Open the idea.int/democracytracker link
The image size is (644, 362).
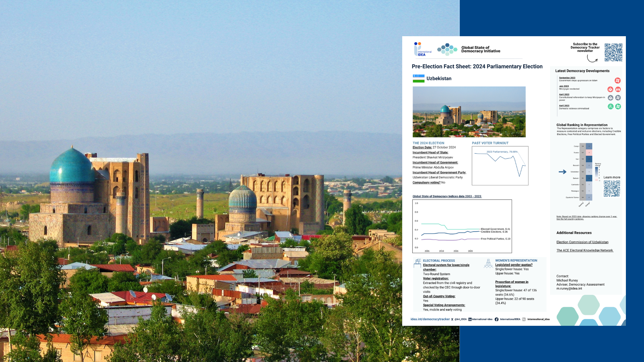[x=430, y=319]
